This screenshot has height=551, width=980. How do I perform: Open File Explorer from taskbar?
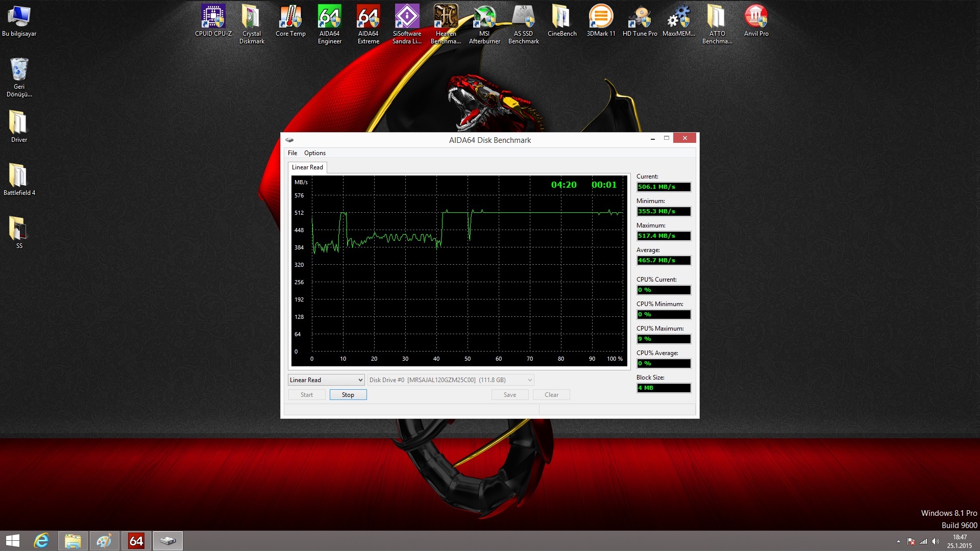click(73, 541)
